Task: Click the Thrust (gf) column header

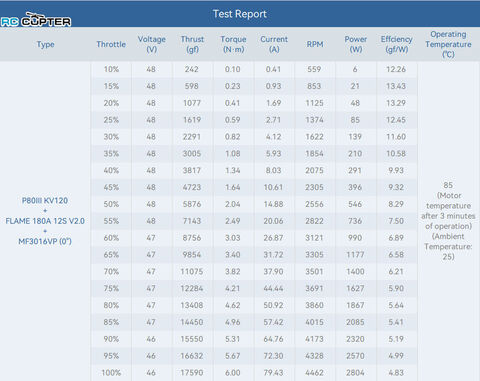Action: pos(192,44)
